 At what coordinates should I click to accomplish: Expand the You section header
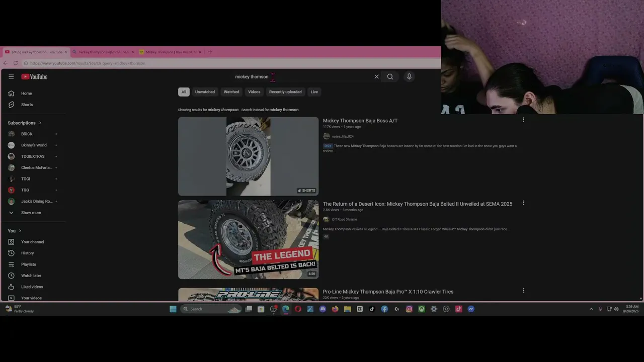pos(15,231)
